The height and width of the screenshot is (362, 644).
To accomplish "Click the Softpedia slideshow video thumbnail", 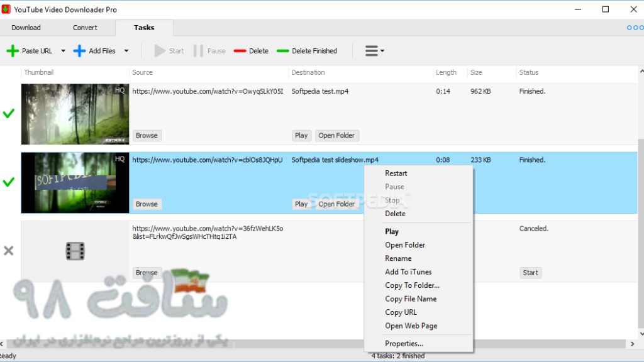I will click(x=75, y=183).
